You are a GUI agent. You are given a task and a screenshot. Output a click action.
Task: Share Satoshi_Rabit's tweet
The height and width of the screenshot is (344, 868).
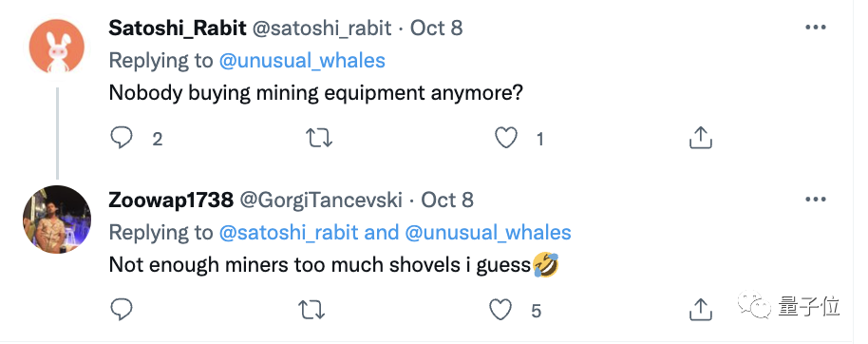point(700,138)
